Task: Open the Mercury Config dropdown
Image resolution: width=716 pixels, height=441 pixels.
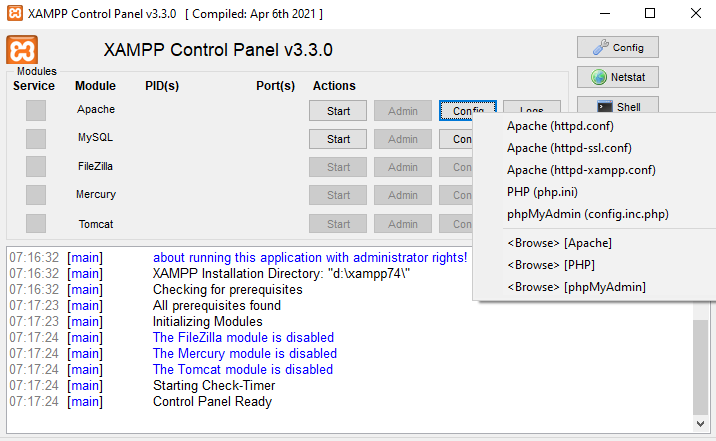Action: pos(456,195)
